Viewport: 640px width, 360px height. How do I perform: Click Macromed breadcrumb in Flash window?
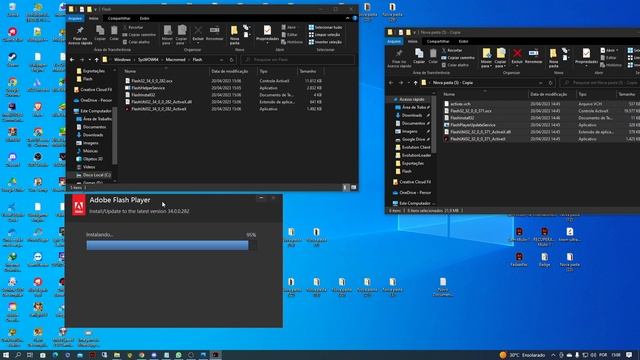coord(176,60)
